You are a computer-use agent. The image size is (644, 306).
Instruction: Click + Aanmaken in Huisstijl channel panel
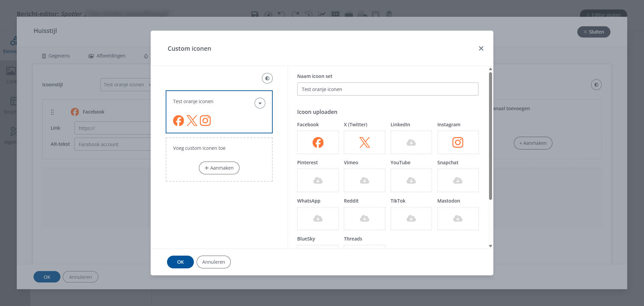tap(533, 143)
